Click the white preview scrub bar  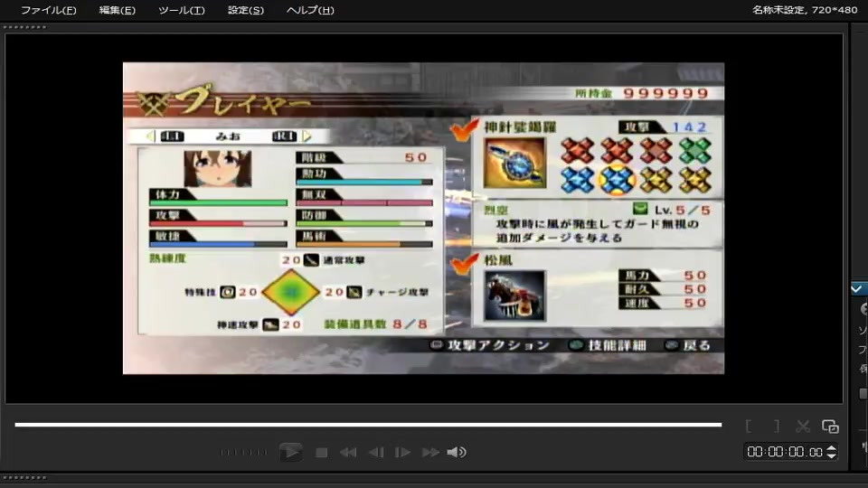(368, 425)
